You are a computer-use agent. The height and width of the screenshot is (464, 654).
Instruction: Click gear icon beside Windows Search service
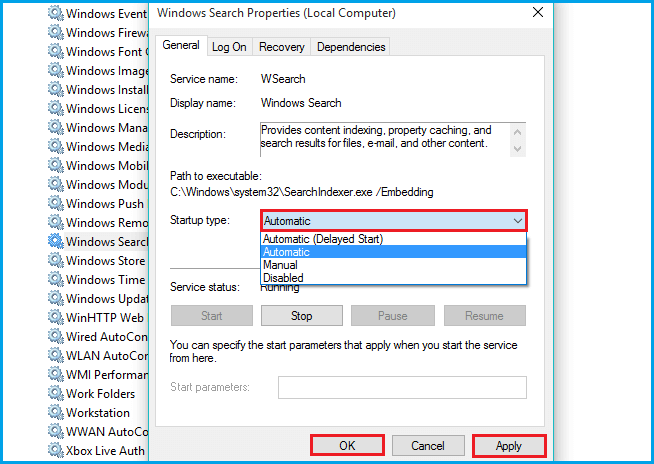tap(55, 241)
